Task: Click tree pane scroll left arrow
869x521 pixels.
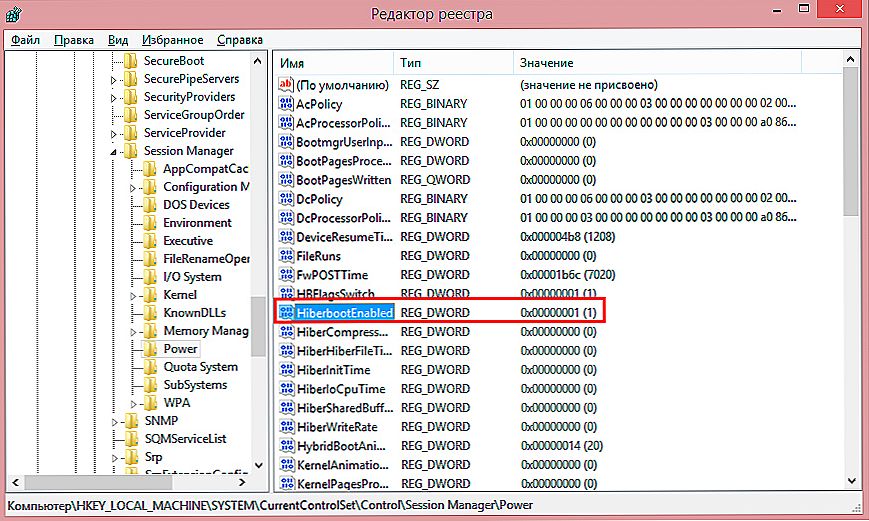Action: tap(16, 482)
